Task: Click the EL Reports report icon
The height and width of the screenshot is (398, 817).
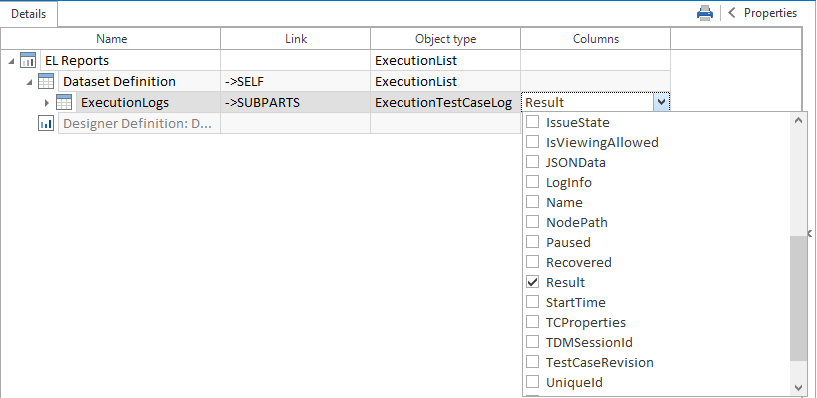Action: (x=28, y=60)
